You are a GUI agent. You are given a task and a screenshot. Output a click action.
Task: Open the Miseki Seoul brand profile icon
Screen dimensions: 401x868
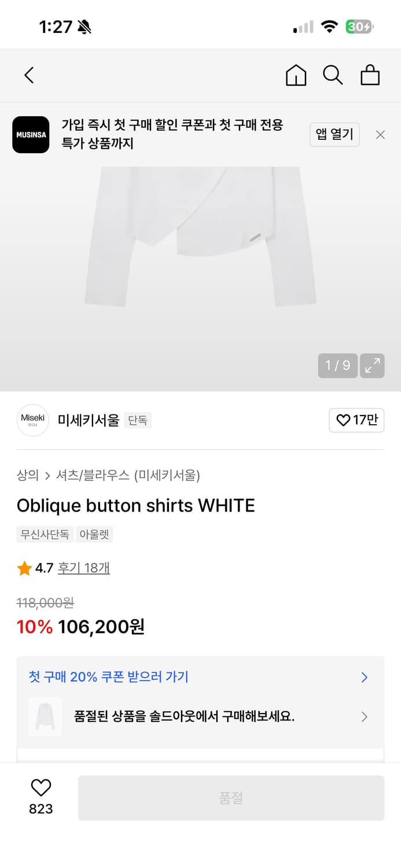pos(32,420)
